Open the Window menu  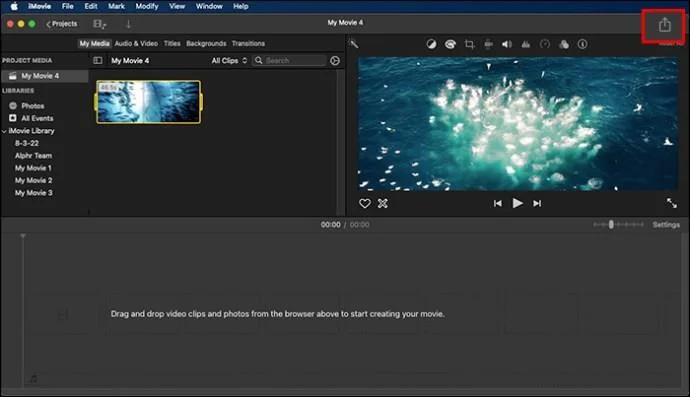[x=209, y=6]
